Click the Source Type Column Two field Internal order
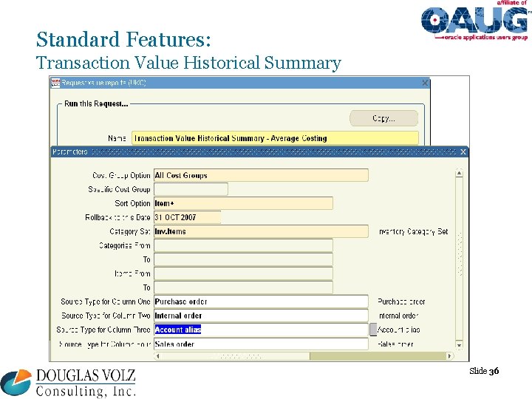The width and height of the screenshot is (532, 399). click(261, 316)
